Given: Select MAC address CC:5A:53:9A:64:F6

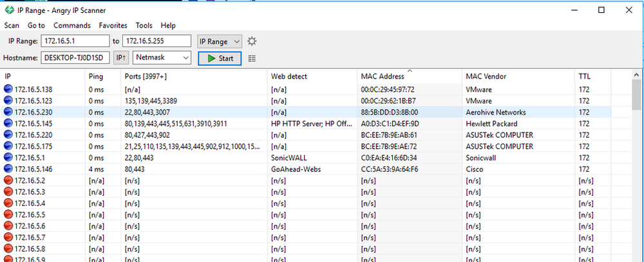Looking at the screenshot, I should click(390, 169).
